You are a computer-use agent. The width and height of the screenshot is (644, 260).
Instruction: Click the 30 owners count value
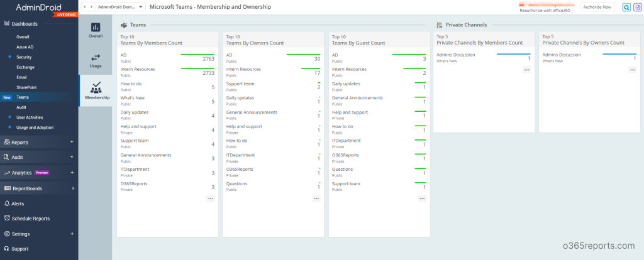pyautogui.click(x=317, y=58)
